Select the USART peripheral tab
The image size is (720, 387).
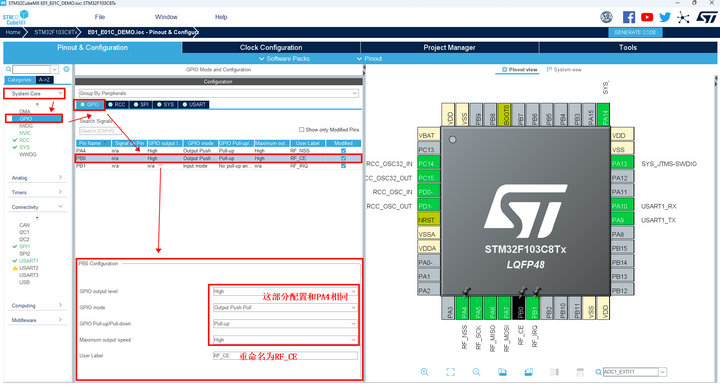point(194,105)
